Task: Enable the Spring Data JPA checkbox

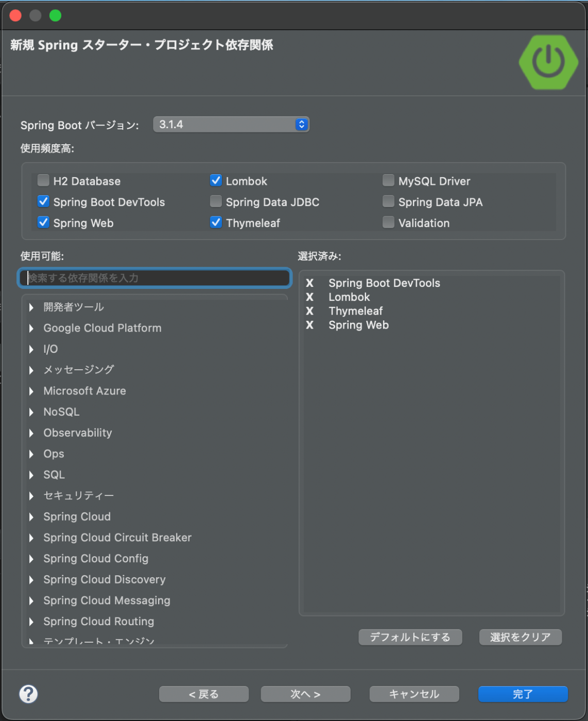Action: (x=388, y=201)
